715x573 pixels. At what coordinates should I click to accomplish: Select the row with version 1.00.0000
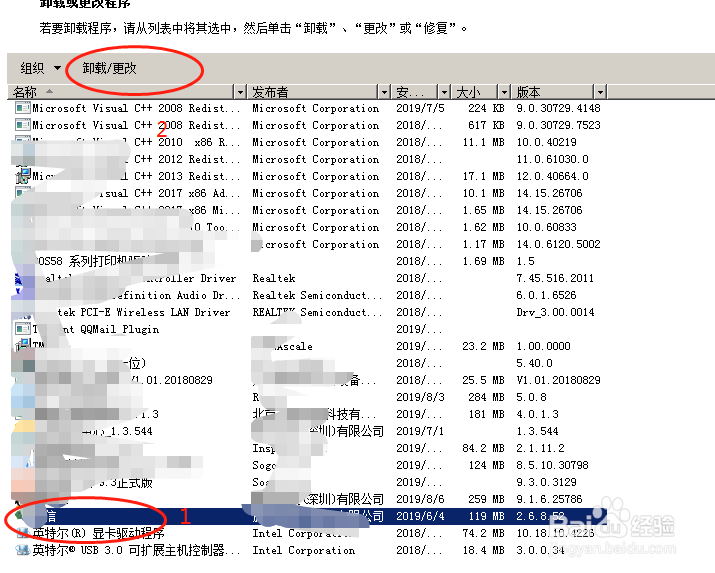[x=308, y=346]
